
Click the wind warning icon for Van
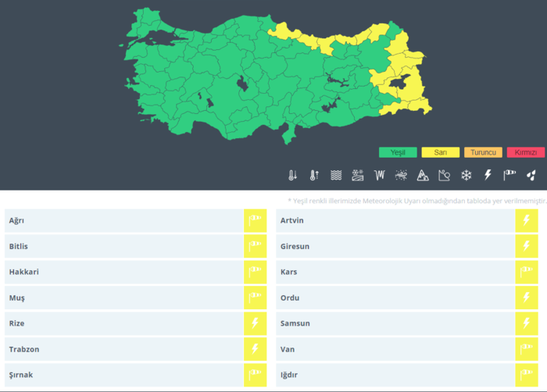pyautogui.click(x=527, y=349)
